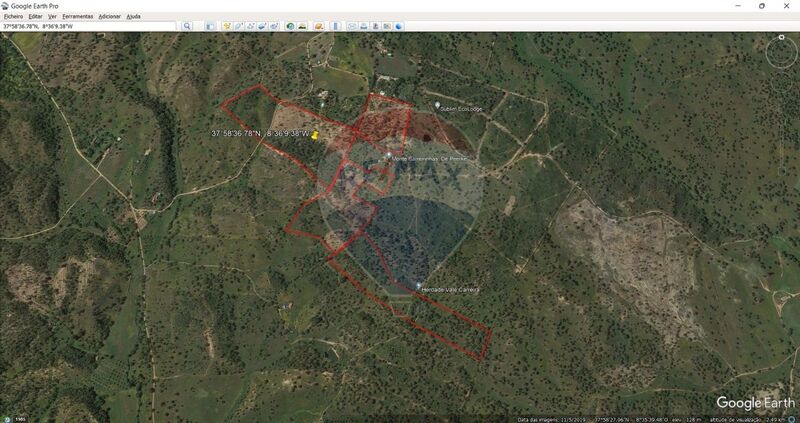Click the magnifier search button
800x423 pixels.
(x=187, y=26)
